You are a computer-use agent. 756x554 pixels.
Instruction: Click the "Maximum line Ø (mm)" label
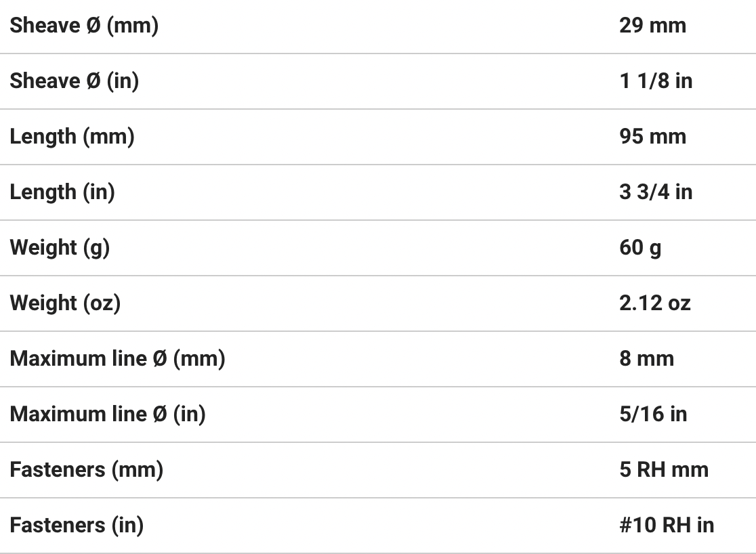pos(117,359)
